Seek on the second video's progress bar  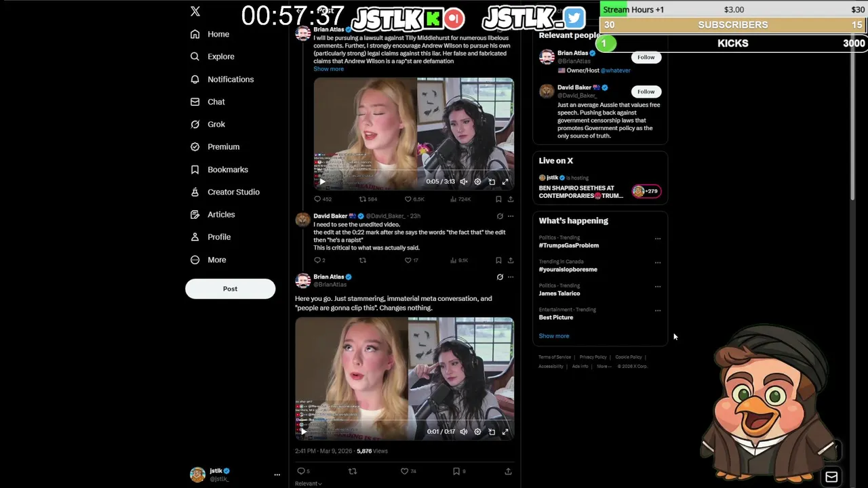[404, 422]
